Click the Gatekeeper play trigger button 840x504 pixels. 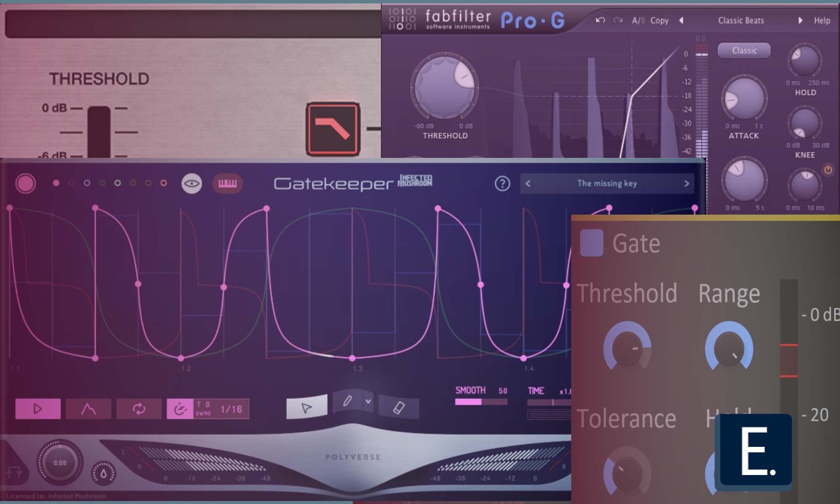[x=38, y=409]
